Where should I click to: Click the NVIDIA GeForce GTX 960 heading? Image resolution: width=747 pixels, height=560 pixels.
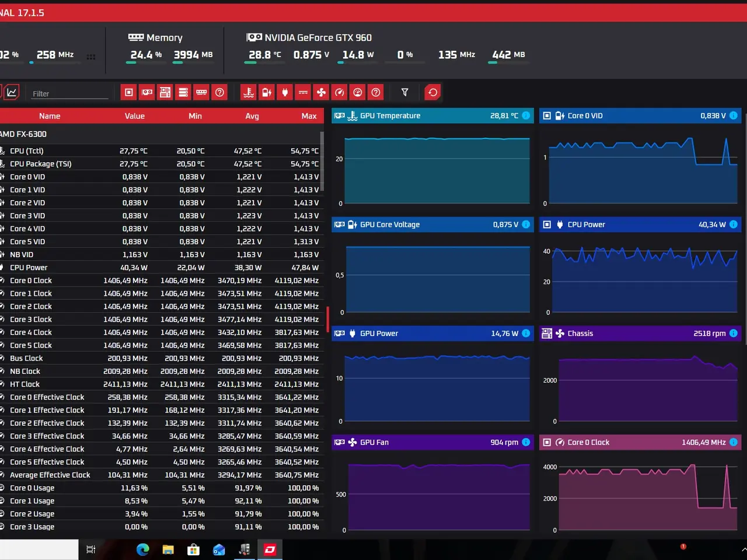318,38
